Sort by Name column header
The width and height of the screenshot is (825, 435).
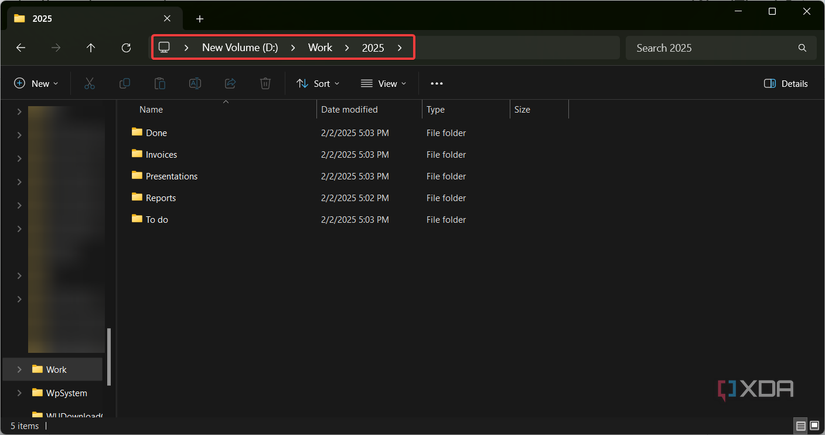click(x=151, y=109)
